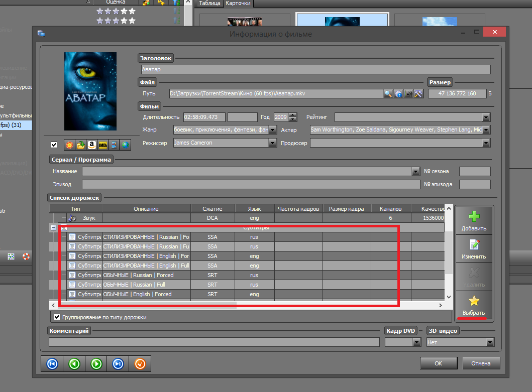
Task: Click the grid icon in main window bottom bar
Action: tap(11, 256)
